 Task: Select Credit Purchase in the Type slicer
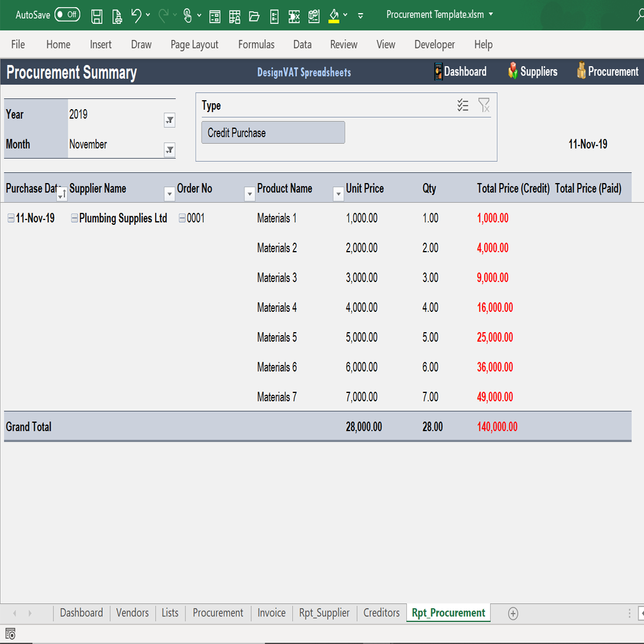pyautogui.click(x=273, y=132)
